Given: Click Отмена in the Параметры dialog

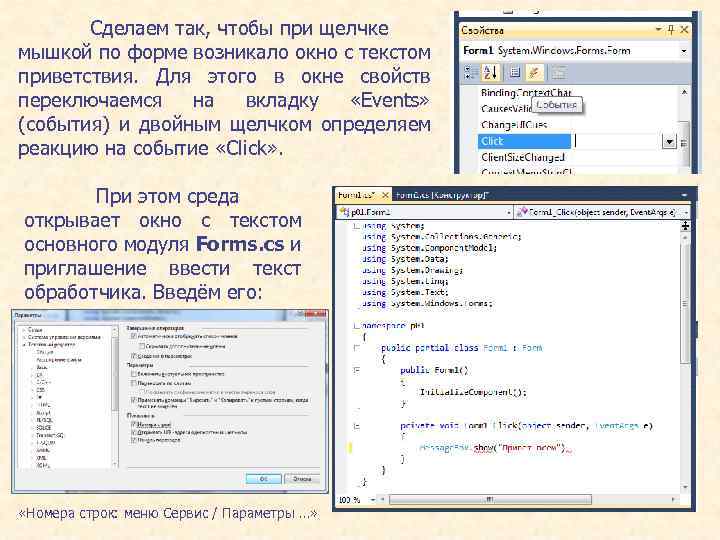Looking at the screenshot, I should point(302,478).
